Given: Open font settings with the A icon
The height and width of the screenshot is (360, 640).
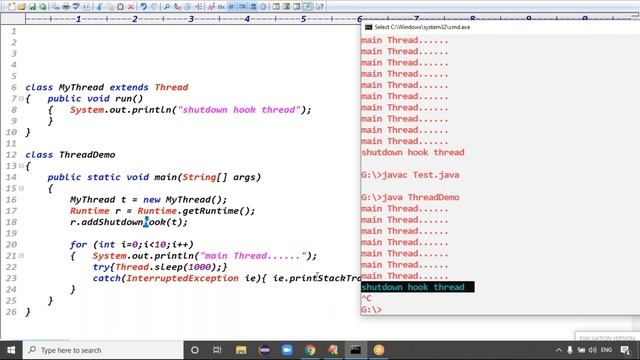Looking at the screenshot, I should click(211, 7).
